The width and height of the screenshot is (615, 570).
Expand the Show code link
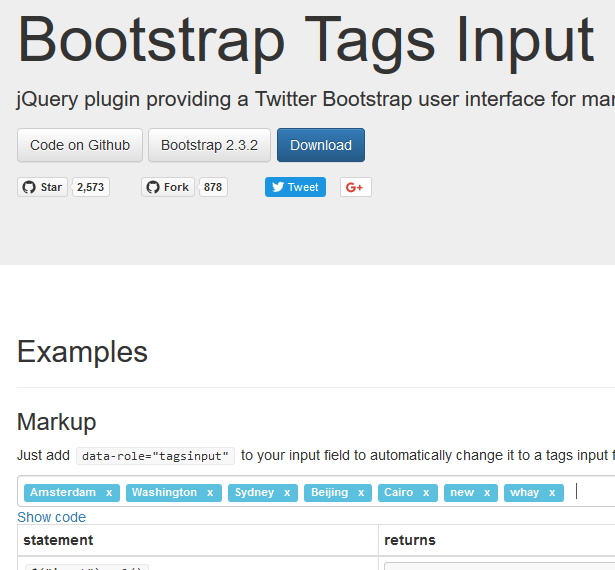click(x=51, y=517)
